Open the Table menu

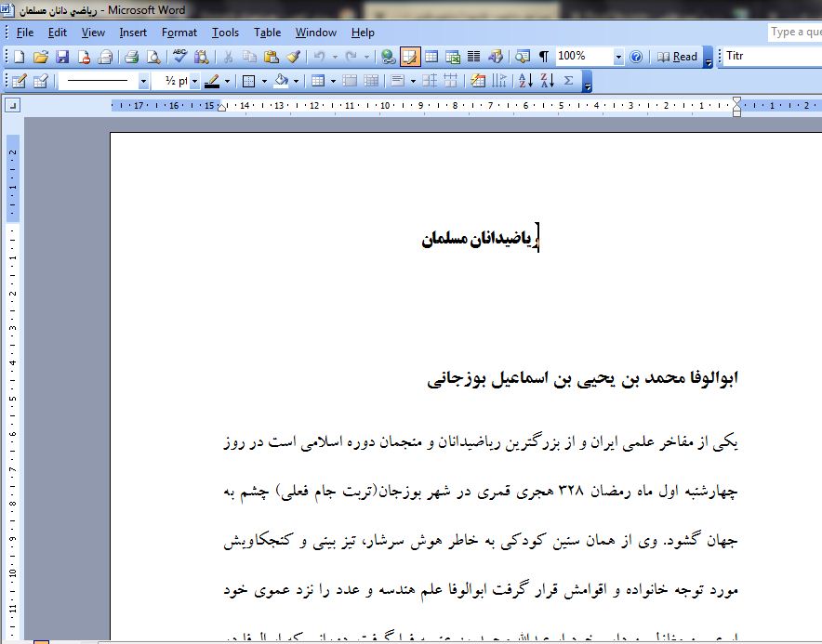tap(267, 33)
